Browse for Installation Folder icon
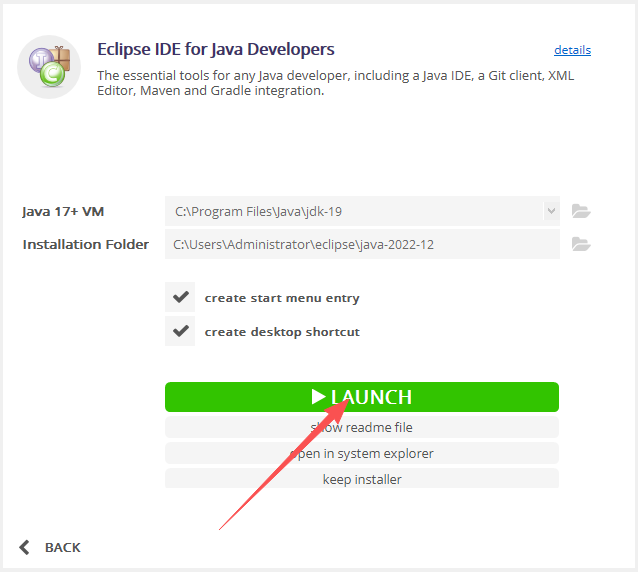 pos(581,244)
